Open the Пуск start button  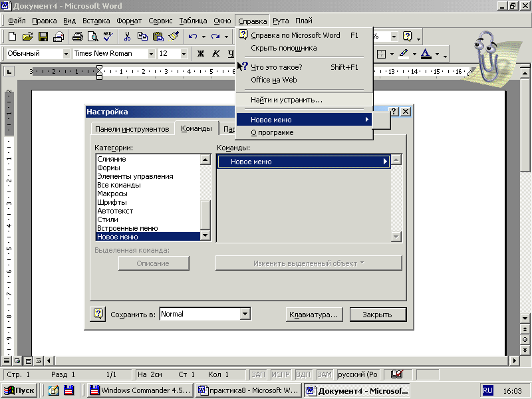click(20, 390)
